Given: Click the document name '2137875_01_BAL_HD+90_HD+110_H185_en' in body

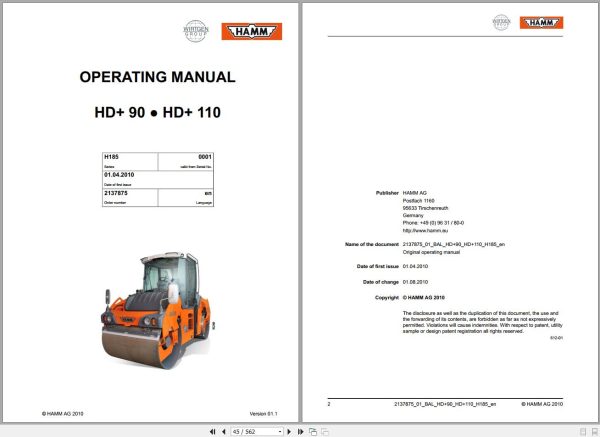Looking at the screenshot, I should point(453,244).
